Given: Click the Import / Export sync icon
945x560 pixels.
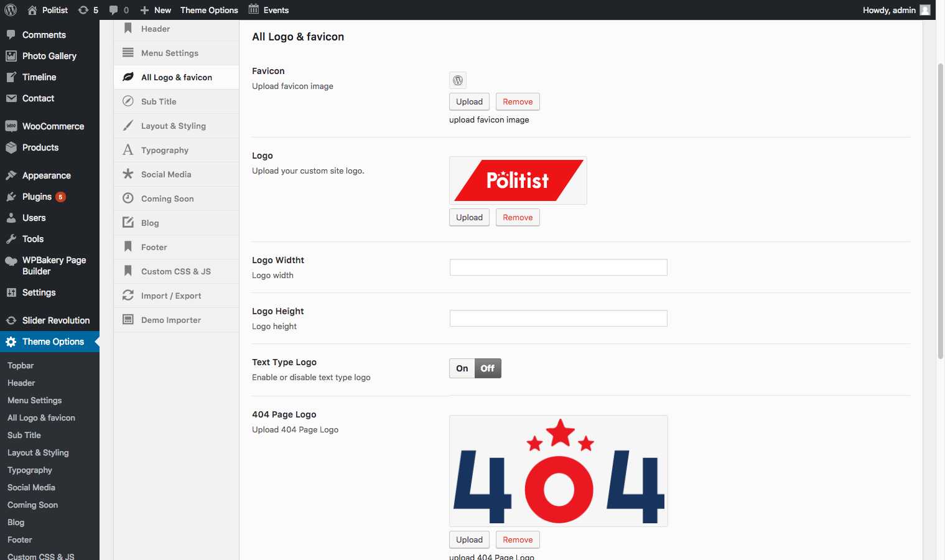Looking at the screenshot, I should tap(128, 296).
